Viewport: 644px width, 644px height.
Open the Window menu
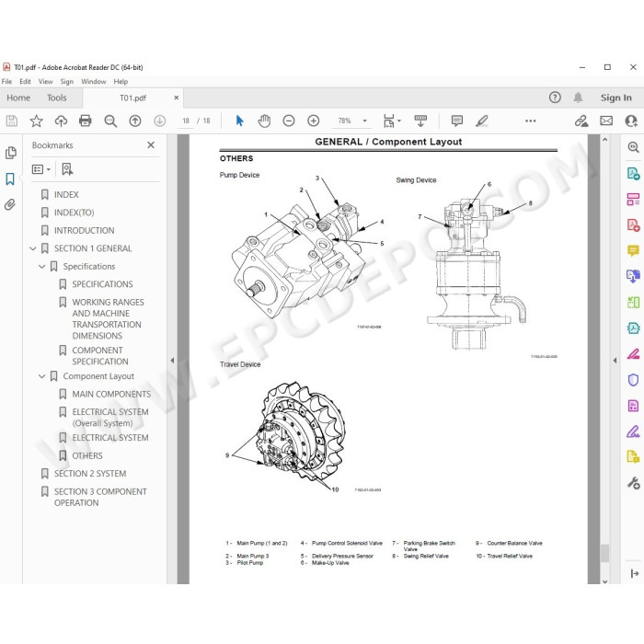click(93, 81)
